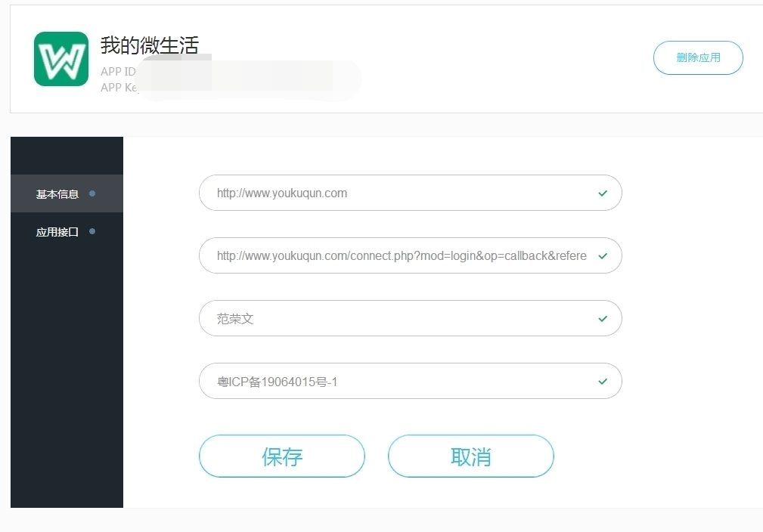This screenshot has width=763, height=532.
Task: Click the website URL field http://www.youkuqun.com
Action: (x=410, y=193)
